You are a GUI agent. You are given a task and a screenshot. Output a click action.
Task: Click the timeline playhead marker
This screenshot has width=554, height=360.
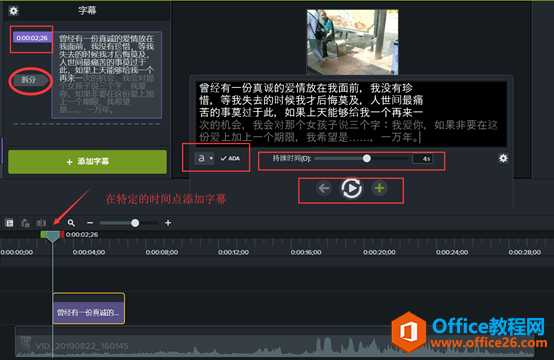pyautogui.click(x=53, y=236)
